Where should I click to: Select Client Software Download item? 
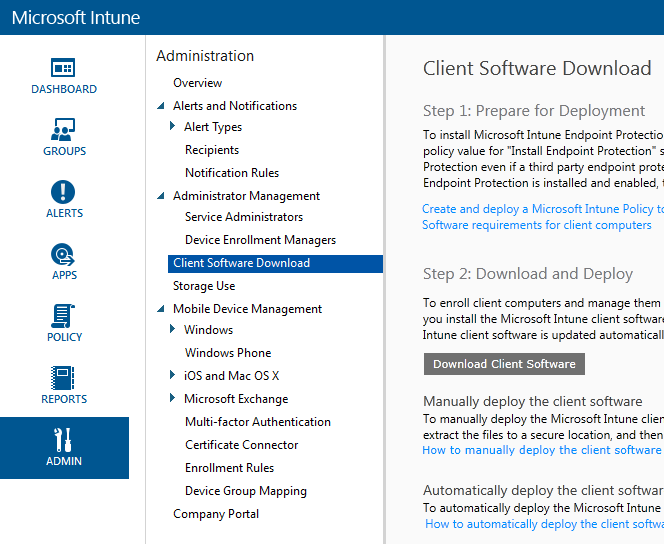point(275,263)
